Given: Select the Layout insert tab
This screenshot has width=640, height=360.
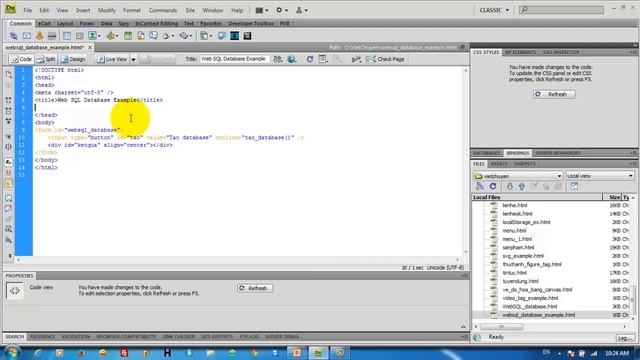Looking at the screenshot, I should [x=65, y=24].
